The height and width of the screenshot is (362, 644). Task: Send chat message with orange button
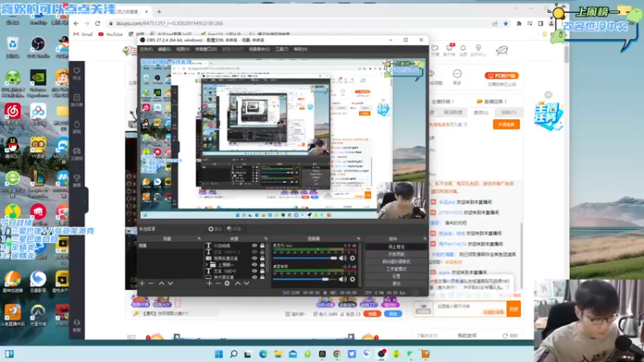click(514, 309)
